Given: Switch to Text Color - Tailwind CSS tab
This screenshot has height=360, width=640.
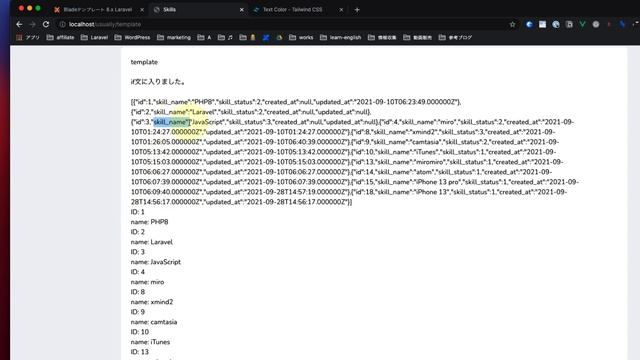Looking at the screenshot, I should [298, 9].
